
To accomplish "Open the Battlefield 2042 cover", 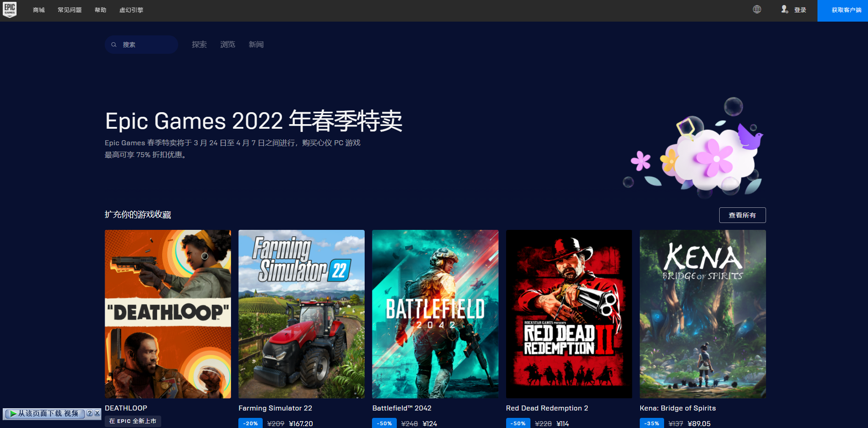I will tap(435, 314).
